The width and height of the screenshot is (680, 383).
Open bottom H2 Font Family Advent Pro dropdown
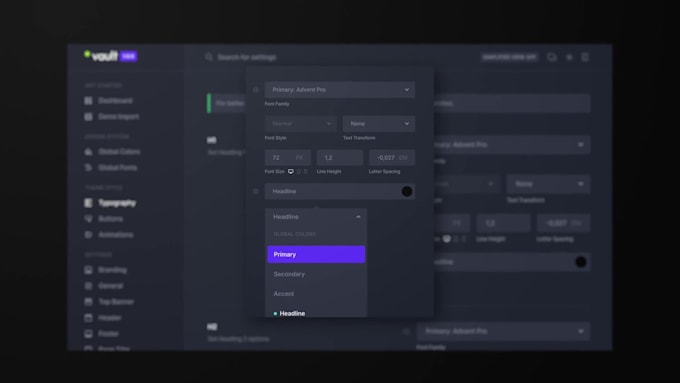click(503, 331)
